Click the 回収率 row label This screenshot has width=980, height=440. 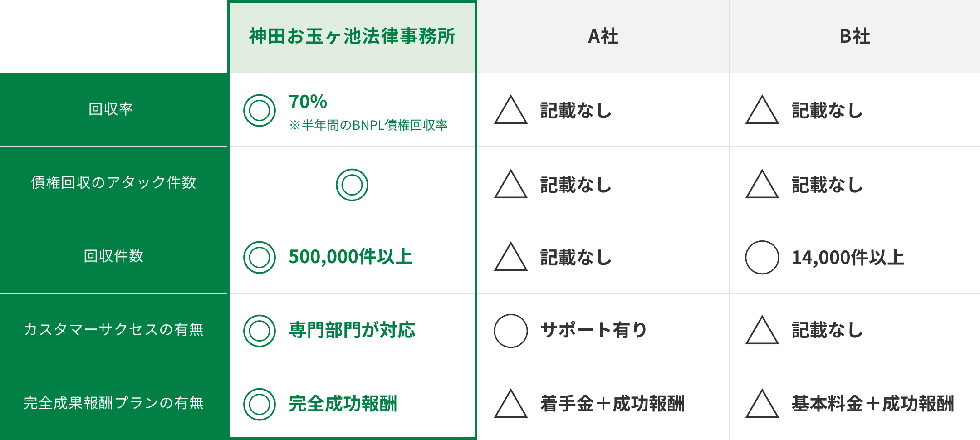click(x=111, y=109)
